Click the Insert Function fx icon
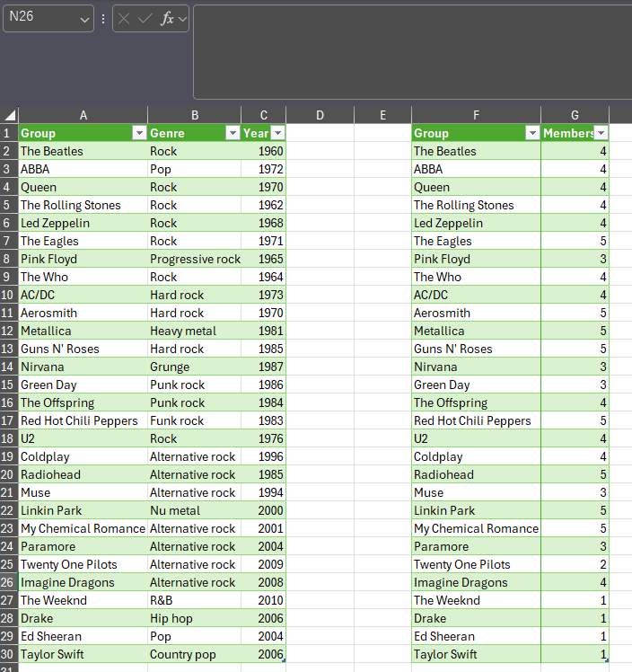632x672 pixels. (x=167, y=19)
